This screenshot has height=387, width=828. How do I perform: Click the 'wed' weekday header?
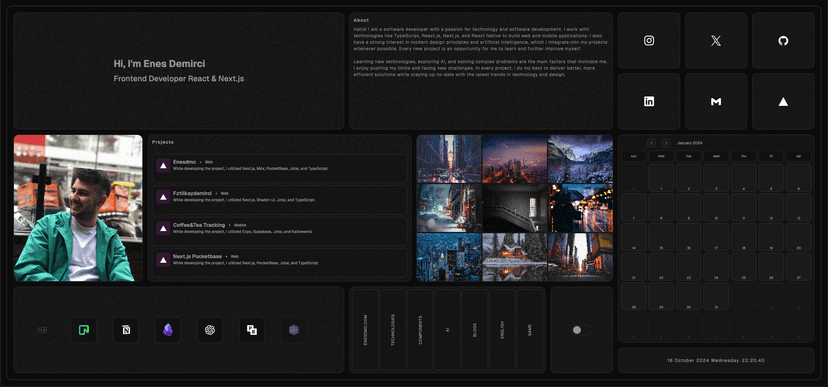716,156
